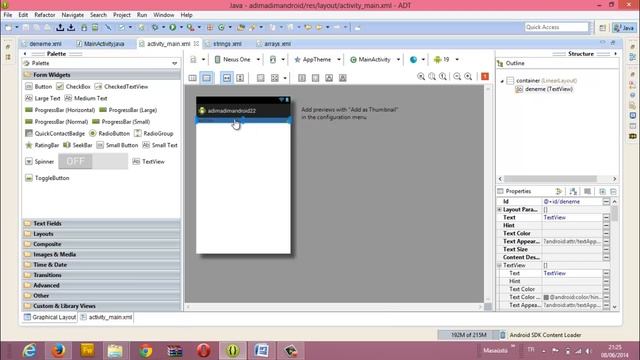The width and height of the screenshot is (640, 360).
Task: Click the OFF switch widget
Action: [x=93, y=162]
